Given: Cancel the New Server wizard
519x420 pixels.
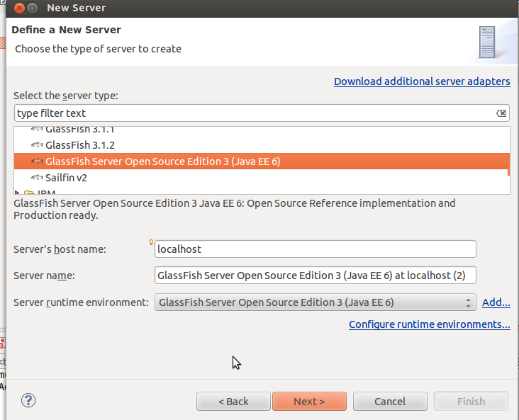Looking at the screenshot, I should pyautogui.click(x=390, y=402).
